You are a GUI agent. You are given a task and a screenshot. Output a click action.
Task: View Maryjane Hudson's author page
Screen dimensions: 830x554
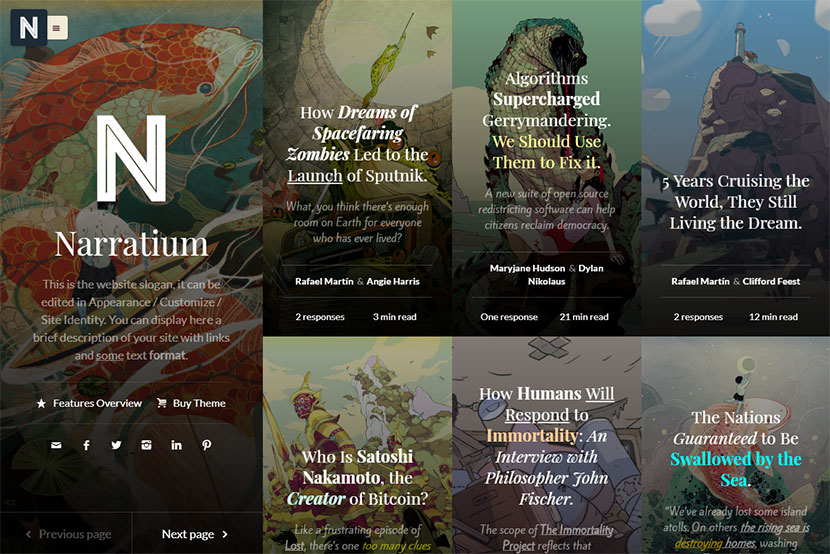point(527,268)
